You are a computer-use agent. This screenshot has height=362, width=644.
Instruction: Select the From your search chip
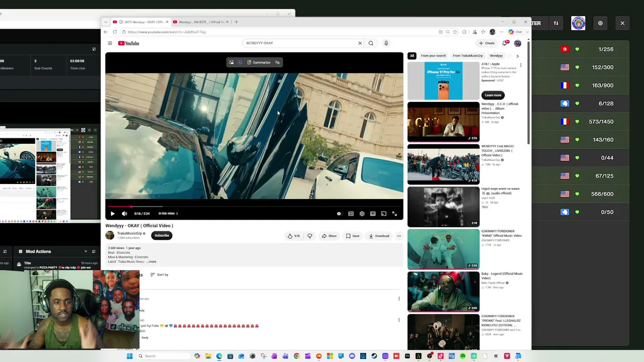coord(433,56)
